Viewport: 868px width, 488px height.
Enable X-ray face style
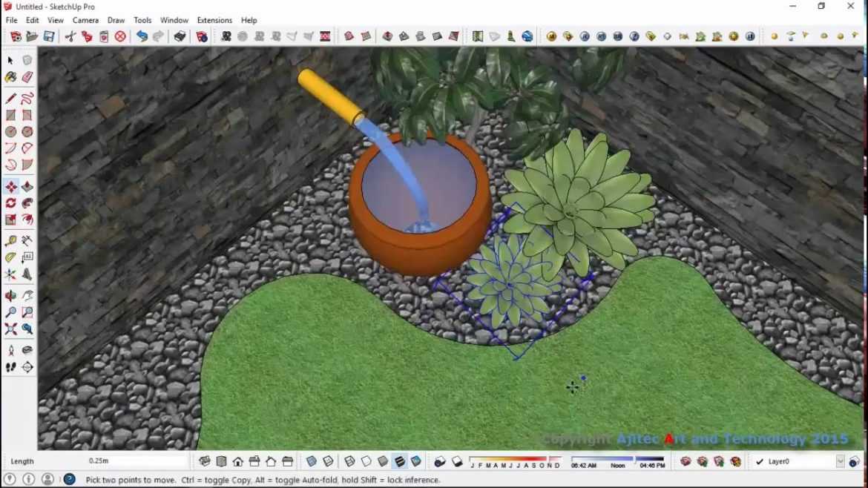311,461
